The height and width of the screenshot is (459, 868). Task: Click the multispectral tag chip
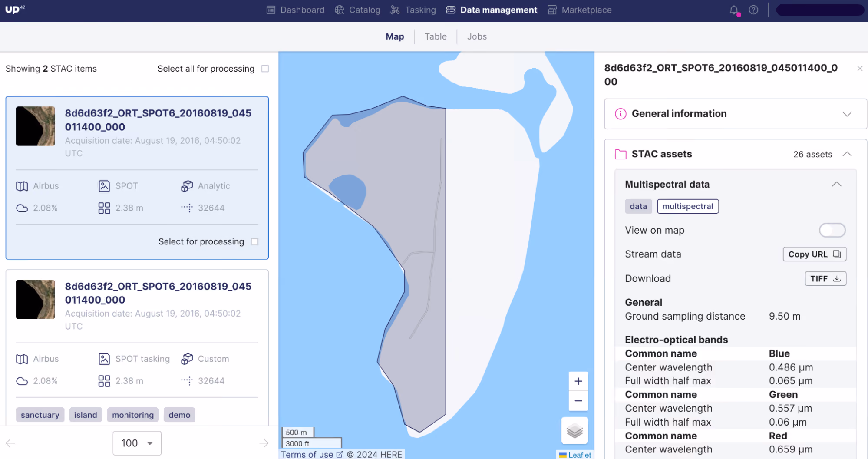pyautogui.click(x=688, y=206)
